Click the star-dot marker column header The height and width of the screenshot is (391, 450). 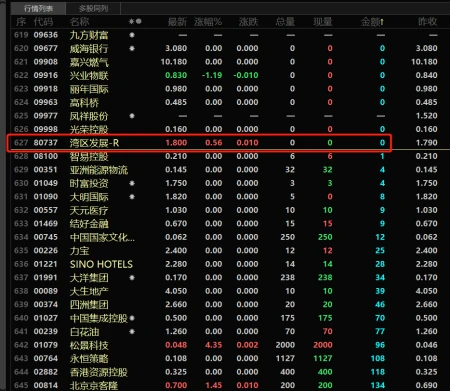(x=135, y=22)
